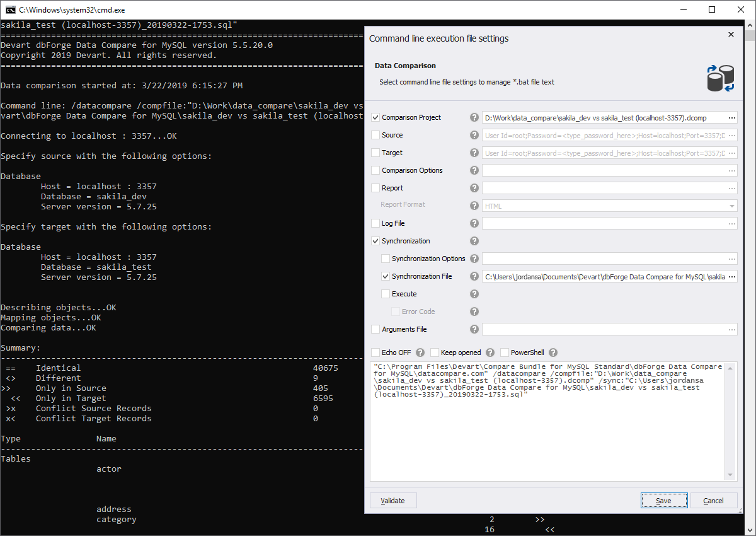Click down arrow of bat text scrollbar
756x536 pixels.
click(x=731, y=475)
